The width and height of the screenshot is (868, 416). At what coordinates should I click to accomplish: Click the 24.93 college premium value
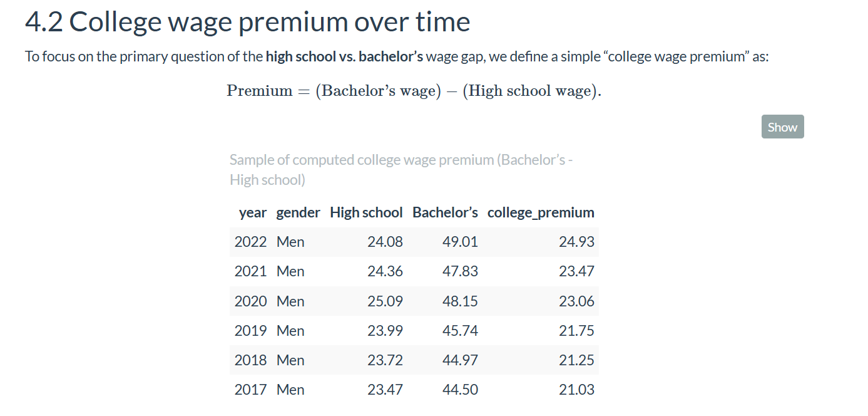[x=576, y=242]
